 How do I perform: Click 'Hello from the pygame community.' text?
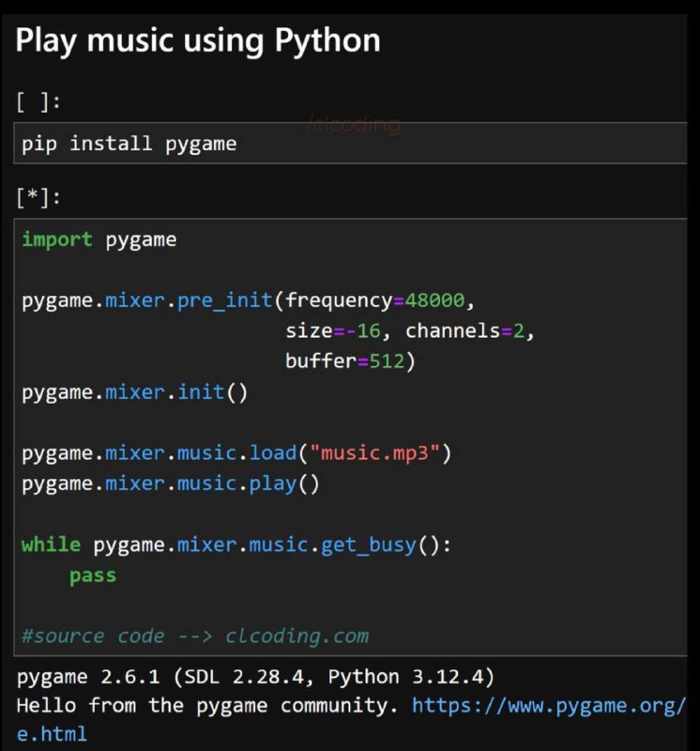[x=207, y=706]
